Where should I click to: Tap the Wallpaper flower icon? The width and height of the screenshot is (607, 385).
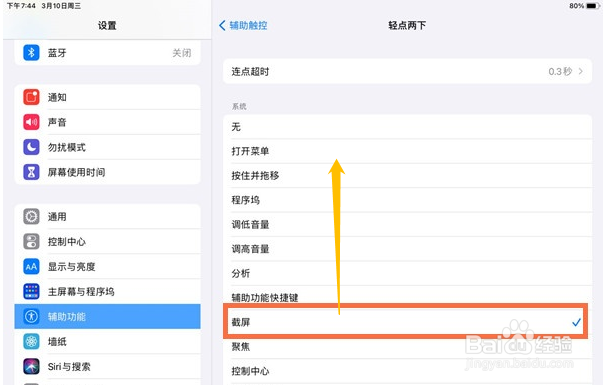[31, 341]
